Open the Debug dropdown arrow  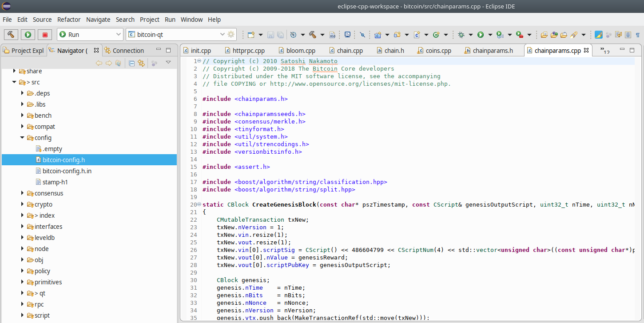point(471,34)
